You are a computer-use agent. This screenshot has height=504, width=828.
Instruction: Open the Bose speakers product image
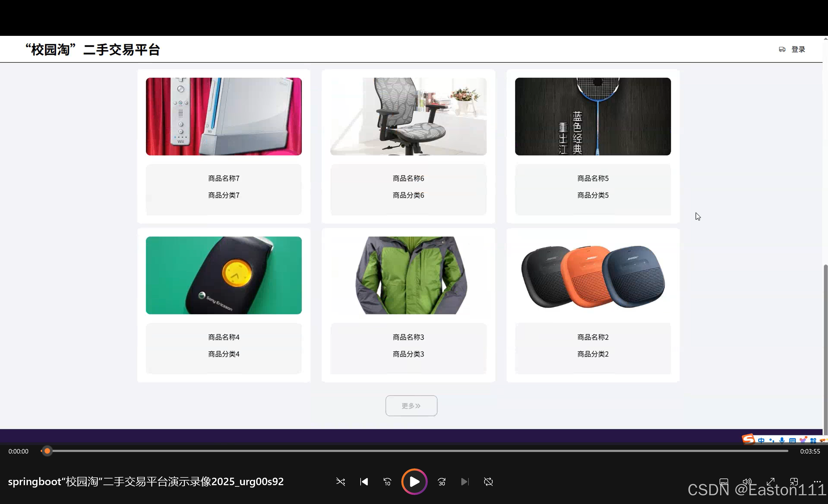[593, 275]
